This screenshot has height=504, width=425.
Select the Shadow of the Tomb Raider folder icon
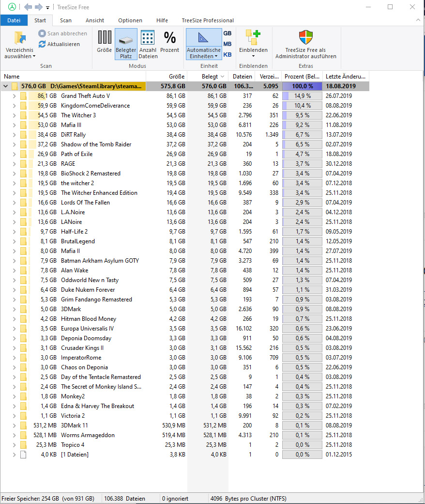pyautogui.click(x=23, y=144)
